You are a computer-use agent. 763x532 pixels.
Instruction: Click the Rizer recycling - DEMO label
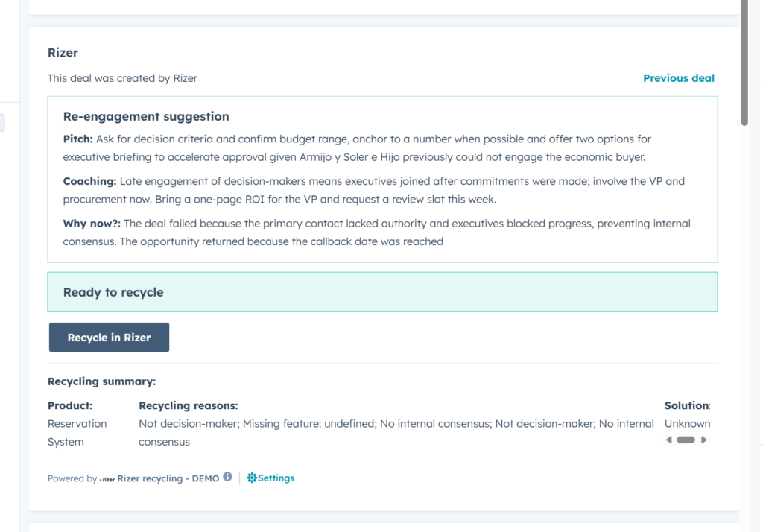168,478
